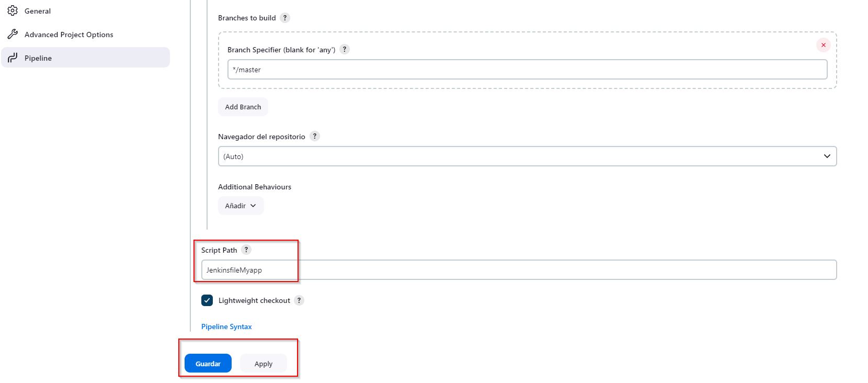Expand the Navegador del repositorio dropdown
The height and width of the screenshot is (383, 868).
527,156
